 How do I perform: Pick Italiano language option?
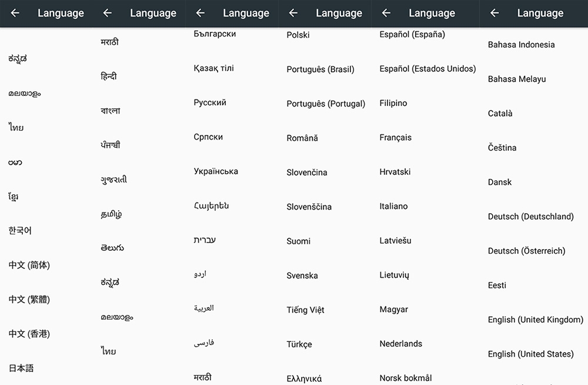coord(393,206)
